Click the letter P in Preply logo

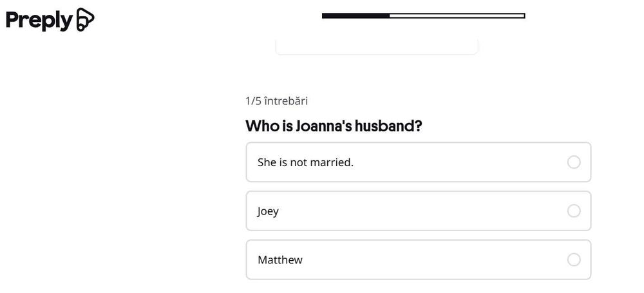[x=13, y=21]
